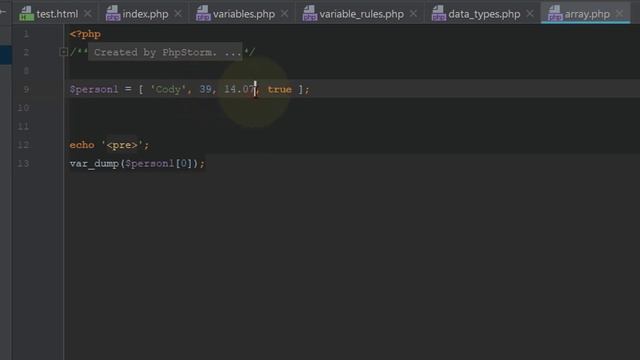Viewport: 640px width, 360px height.
Task: Click the '<pre>' string on line 12
Action: (122, 145)
